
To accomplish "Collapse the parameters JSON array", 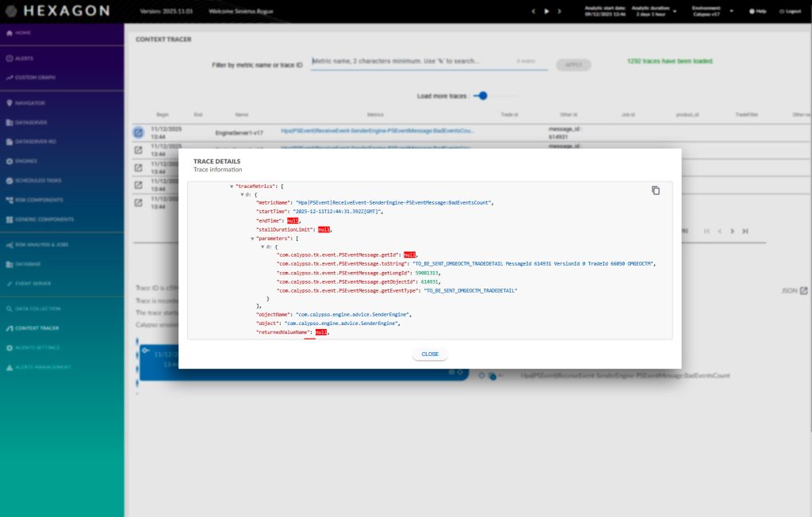I will coord(252,238).
